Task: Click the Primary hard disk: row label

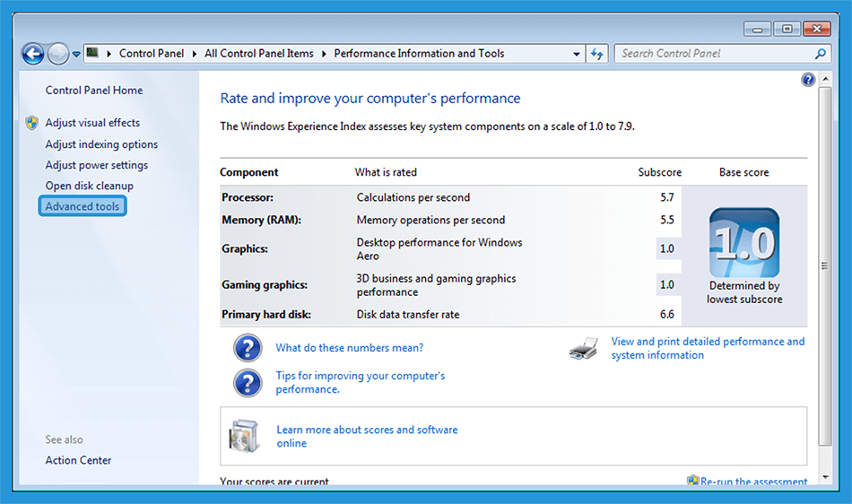Action: point(266,315)
